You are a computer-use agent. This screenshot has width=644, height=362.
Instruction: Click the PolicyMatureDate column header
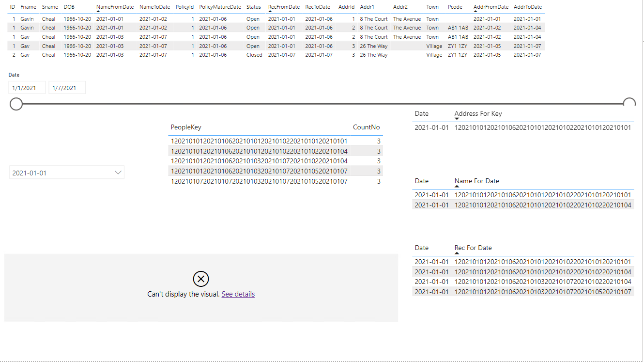click(220, 7)
